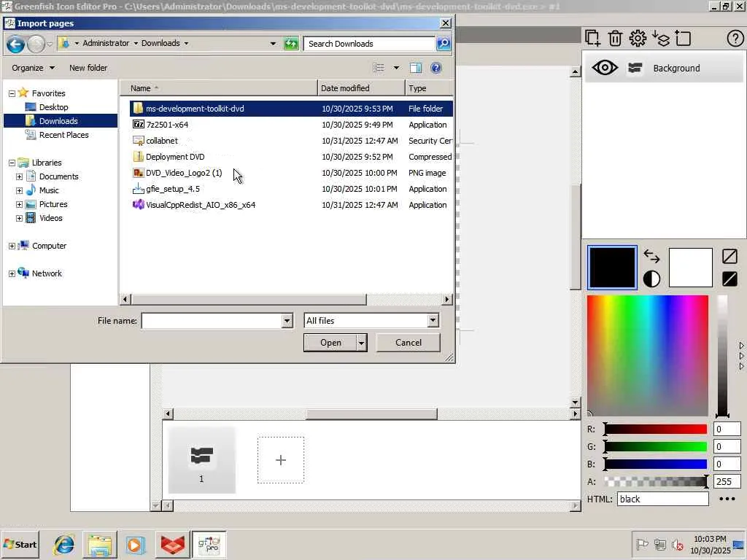Click the Merge layers down icon

(x=661, y=38)
